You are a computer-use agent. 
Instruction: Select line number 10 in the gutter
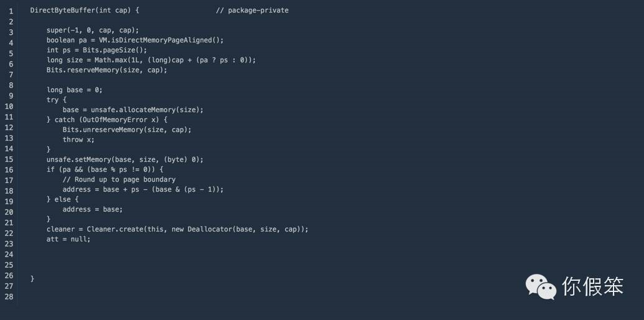(x=9, y=106)
